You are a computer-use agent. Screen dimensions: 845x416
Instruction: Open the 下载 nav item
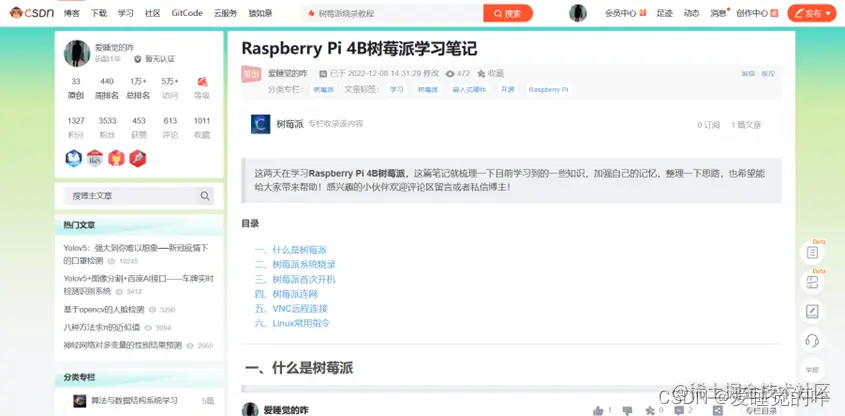pos(99,13)
